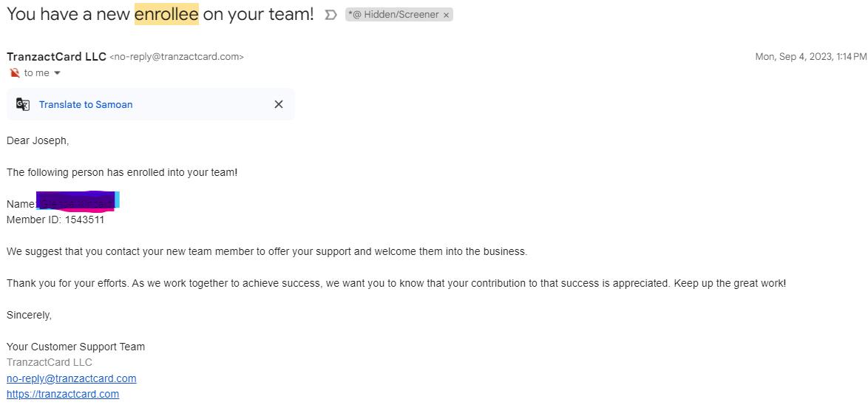Click the Mon, Sep 4, 2023 timestamp
The height and width of the screenshot is (405, 868).
click(x=811, y=56)
